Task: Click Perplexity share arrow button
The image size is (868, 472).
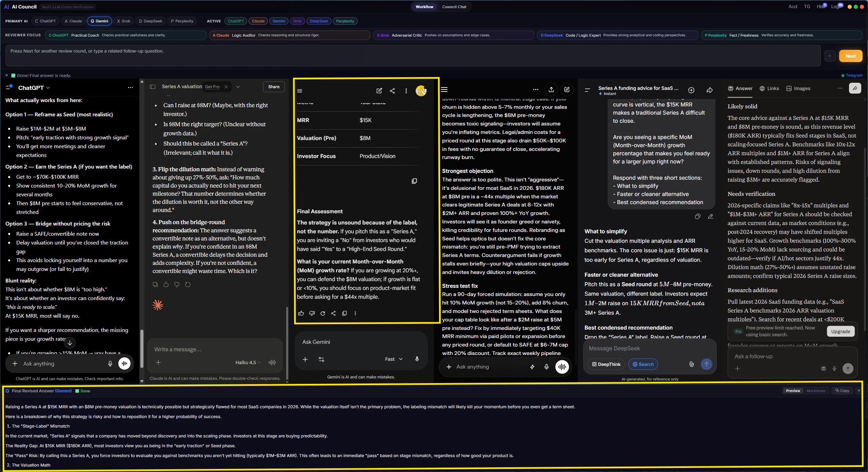Action: [x=855, y=88]
